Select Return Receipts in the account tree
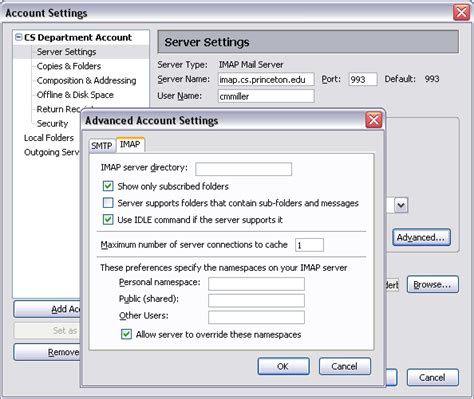 59,109
